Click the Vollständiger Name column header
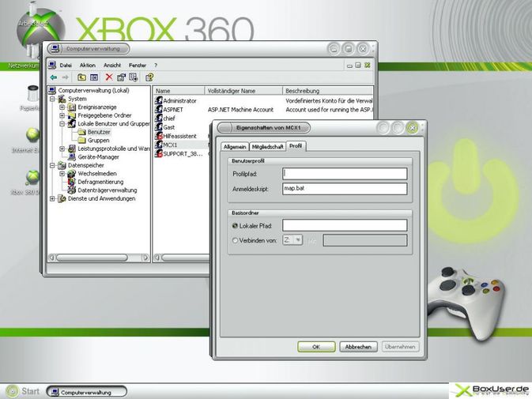 pyautogui.click(x=243, y=91)
